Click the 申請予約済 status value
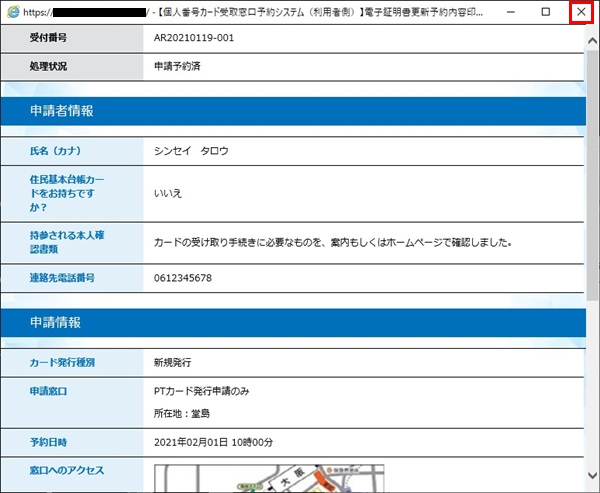Viewport: 600px width, 493px height. tap(179, 66)
